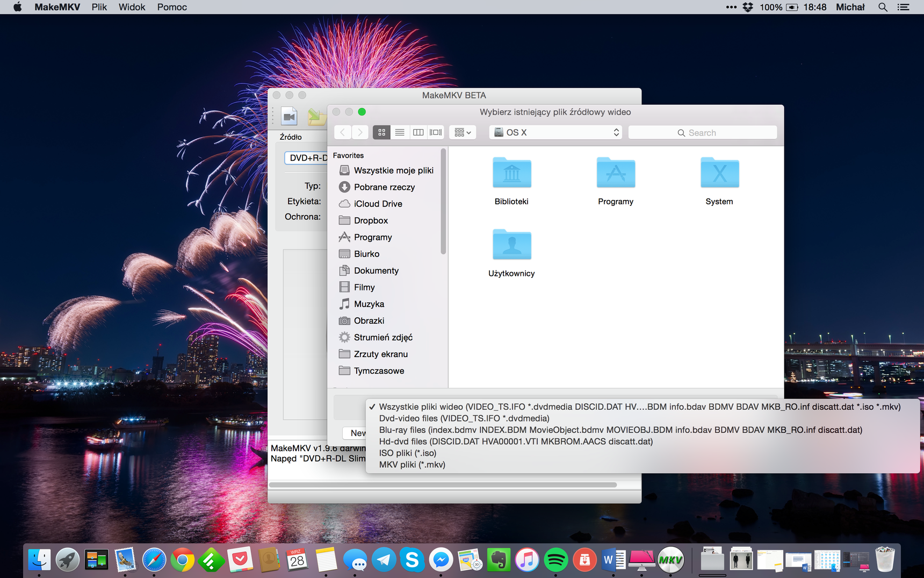Open Skype from the Dock
924x578 pixels.
point(412,560)
